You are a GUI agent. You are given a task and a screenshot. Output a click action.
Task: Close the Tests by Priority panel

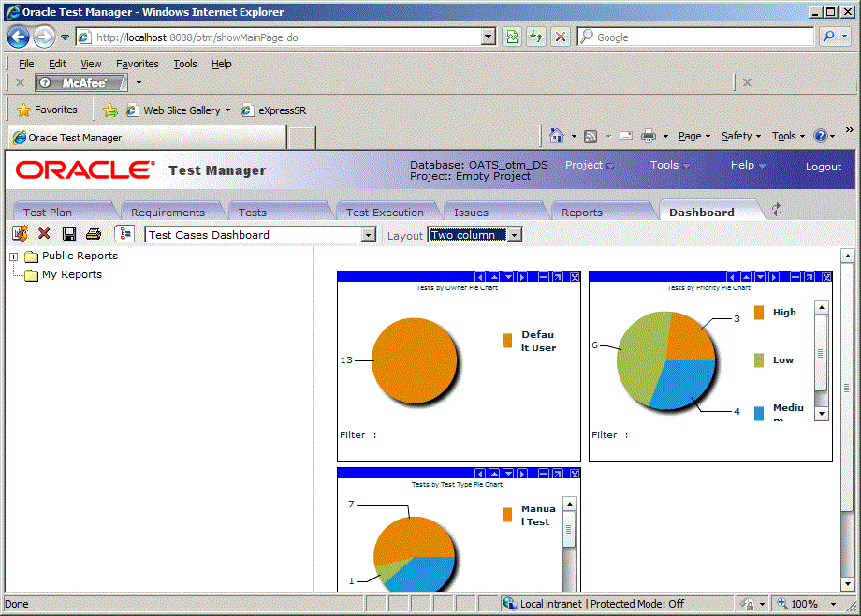826,277
